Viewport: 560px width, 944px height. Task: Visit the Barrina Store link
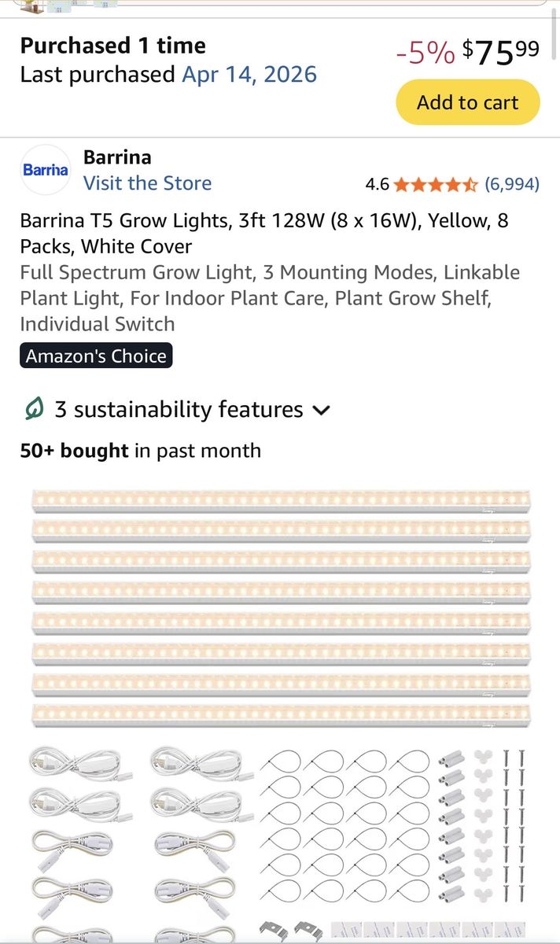click(x=147, y=183)
